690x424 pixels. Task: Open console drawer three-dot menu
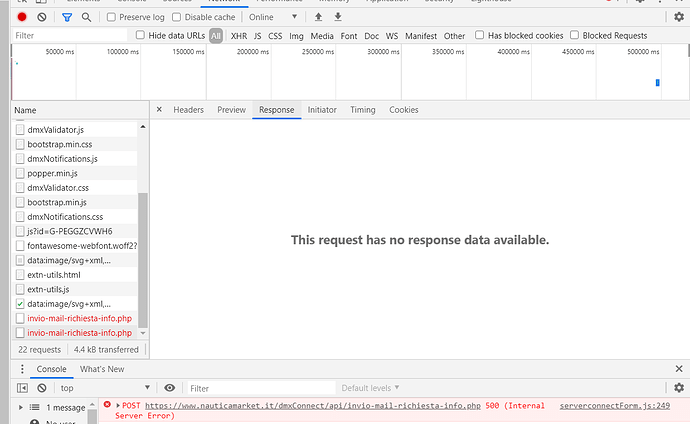(22, 369)
